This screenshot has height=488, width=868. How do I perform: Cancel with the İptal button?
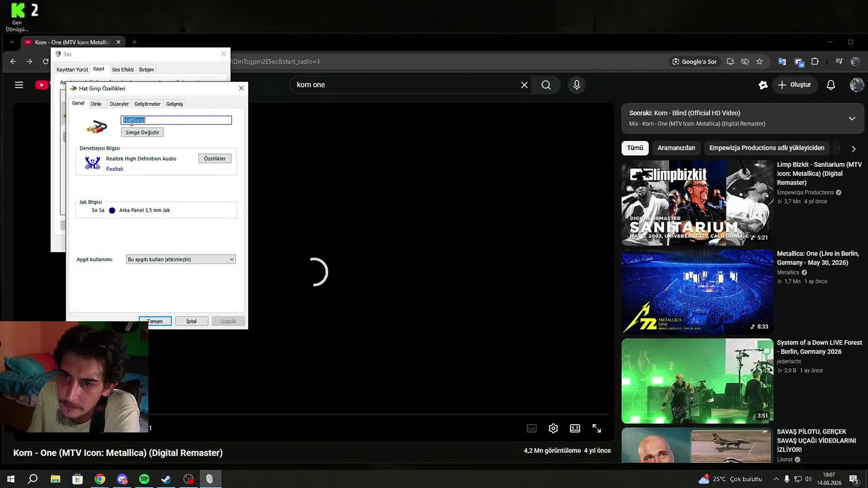click(x=191, y=321)
